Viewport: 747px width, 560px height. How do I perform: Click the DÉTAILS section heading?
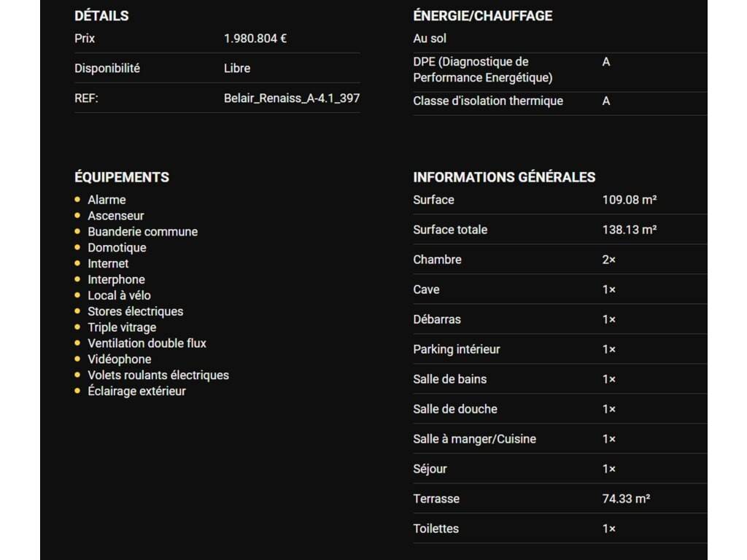click(x=101, y=15)
